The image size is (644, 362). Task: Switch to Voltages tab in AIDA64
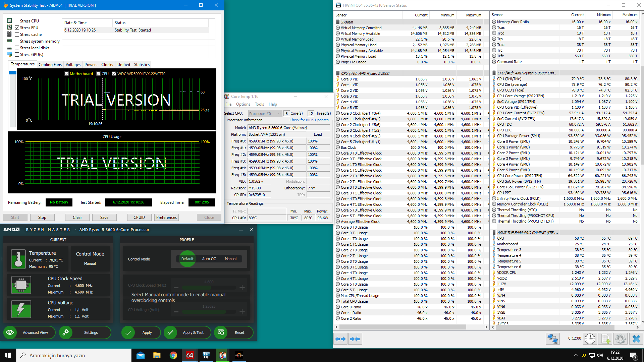73,65
